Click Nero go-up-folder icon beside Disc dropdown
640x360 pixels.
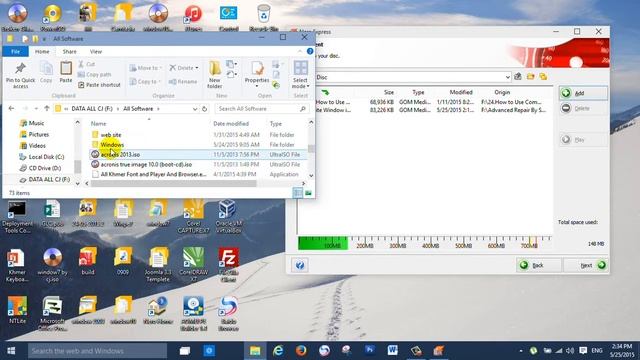(518, 77)
